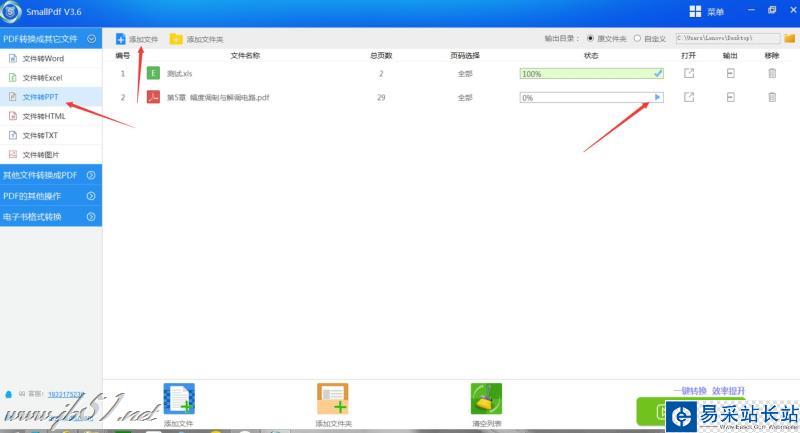Choose 文件转PPT in sidebar
This screenshot has width=800, height=433.
(51, 97)
